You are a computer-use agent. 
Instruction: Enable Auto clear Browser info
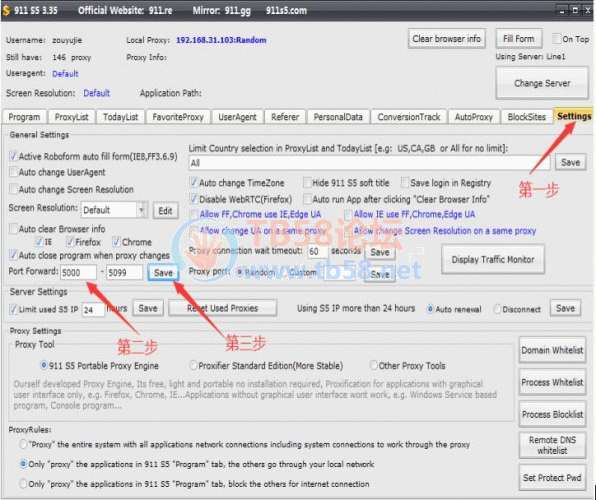click(x=14, y=229)
